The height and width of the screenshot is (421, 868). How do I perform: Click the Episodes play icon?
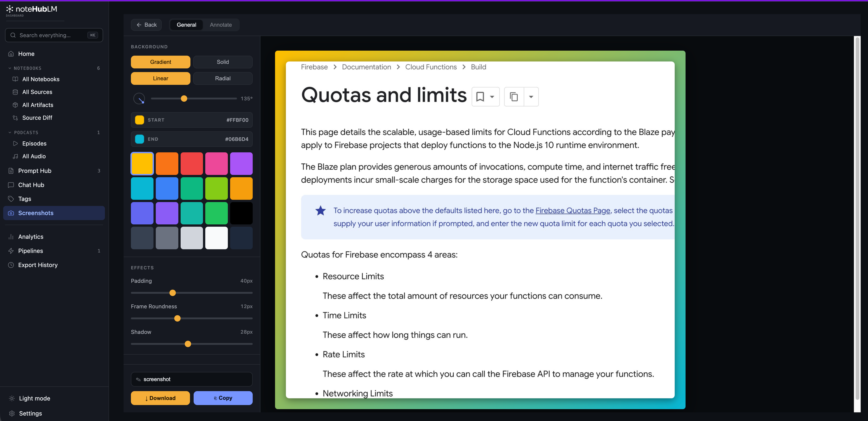pos(15,143)
